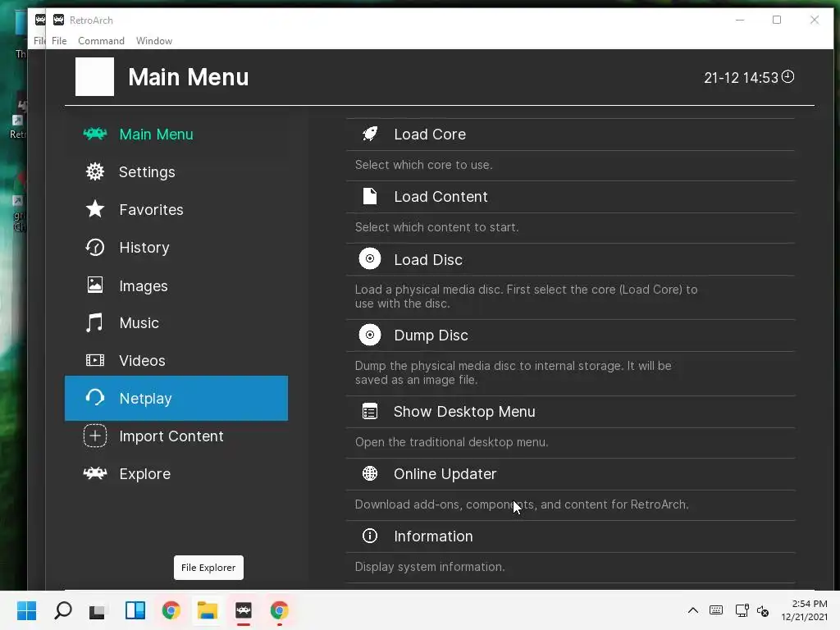Click the Explore invader icon
The width and height of the screenshot is (840, 630).
pos(95,473)
